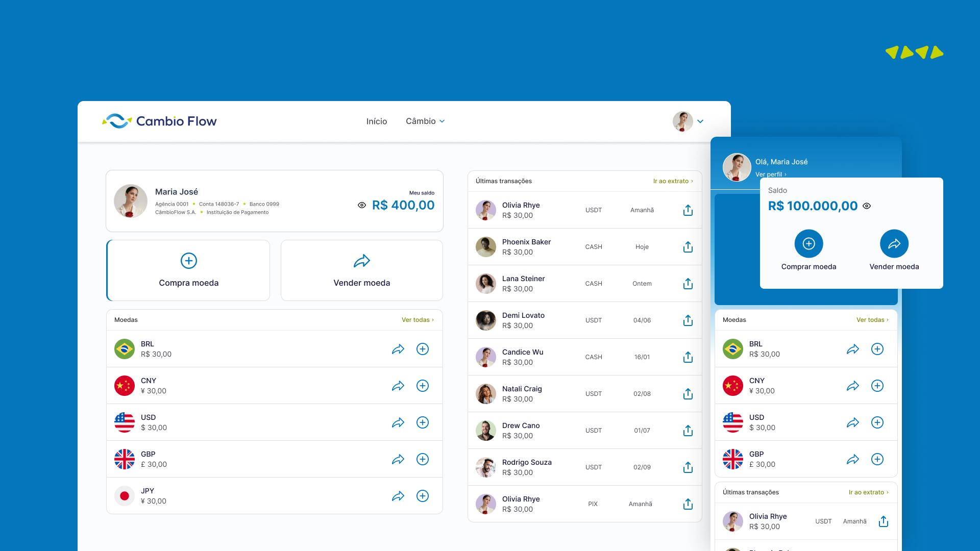Screen dimensions: 980x551
Task: Share the Natali Craig transaction
Action: click(688, 394)
